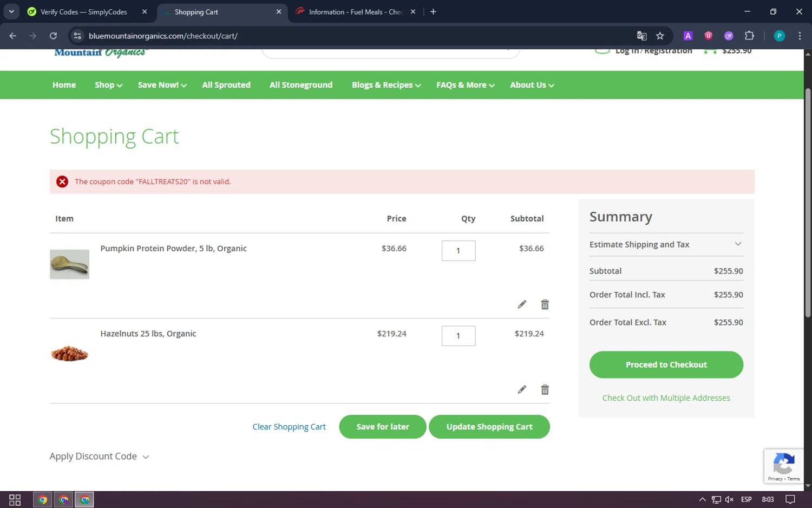812x508 pixels.
Task: Expand the Blogs & Recipes dropdown
Action: point(386,85)
